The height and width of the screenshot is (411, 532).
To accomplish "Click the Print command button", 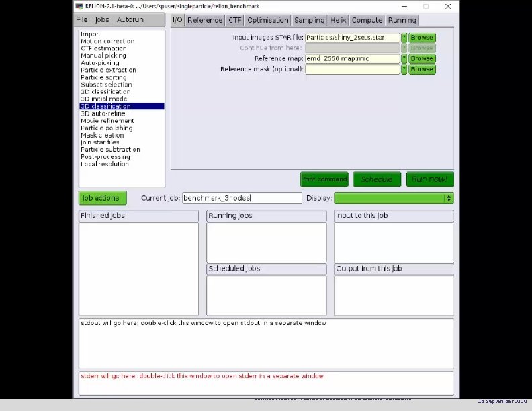I will tap(324, 179).
